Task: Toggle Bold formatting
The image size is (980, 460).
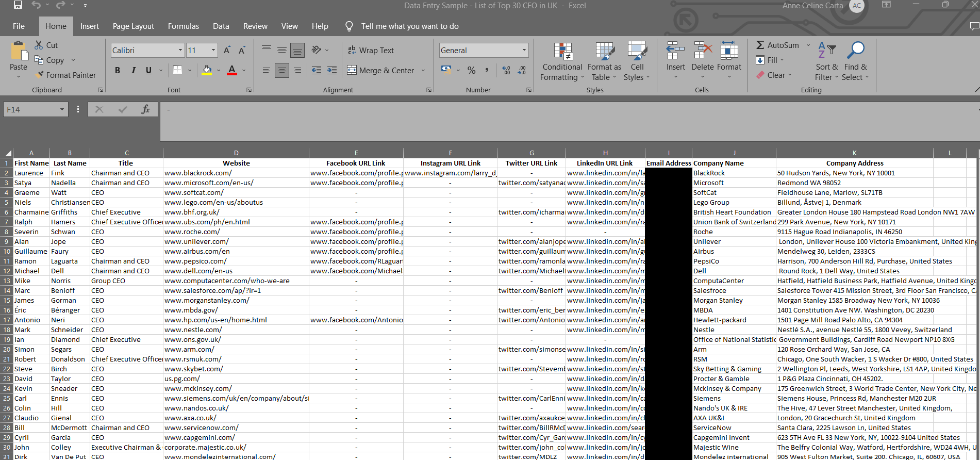Action: [x=118, y=70]
